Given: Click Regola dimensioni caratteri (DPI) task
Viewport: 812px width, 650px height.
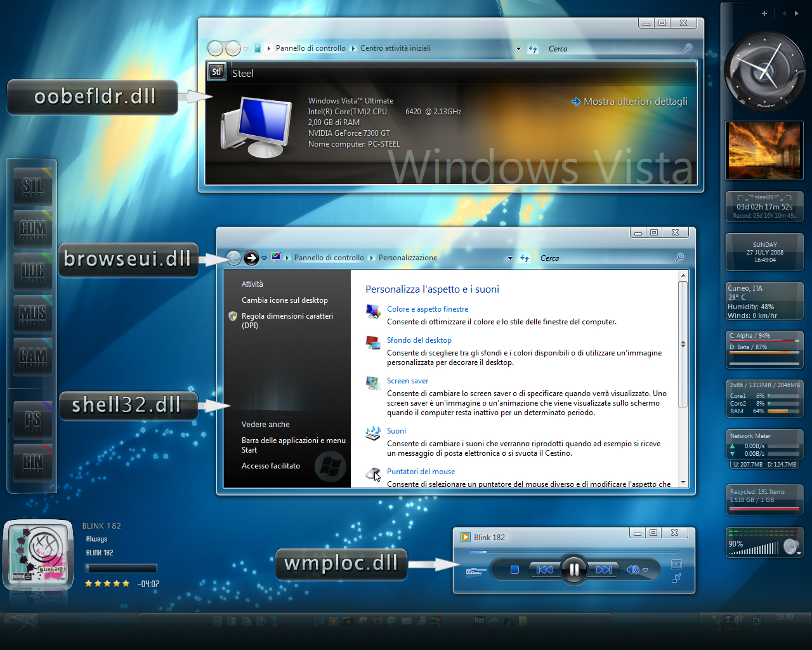Looking at the screenshot, I should 287,321.
